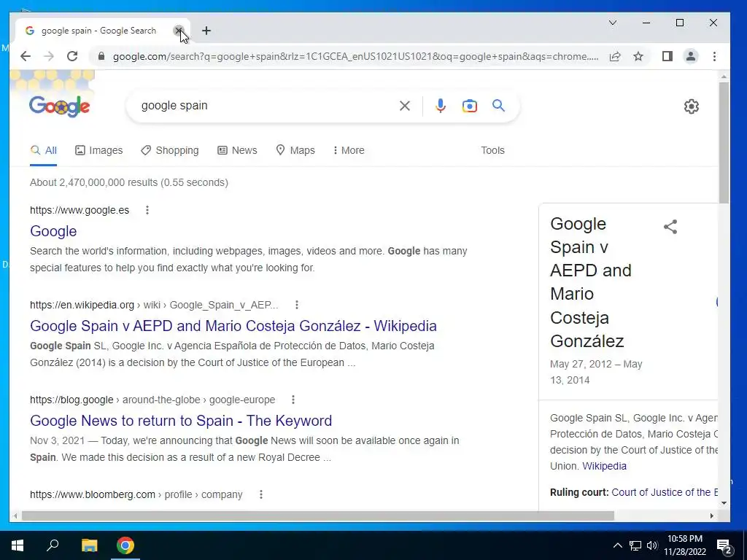Click the vertical scrollbar thumb
Screen dimensions: 747x560
724,142
